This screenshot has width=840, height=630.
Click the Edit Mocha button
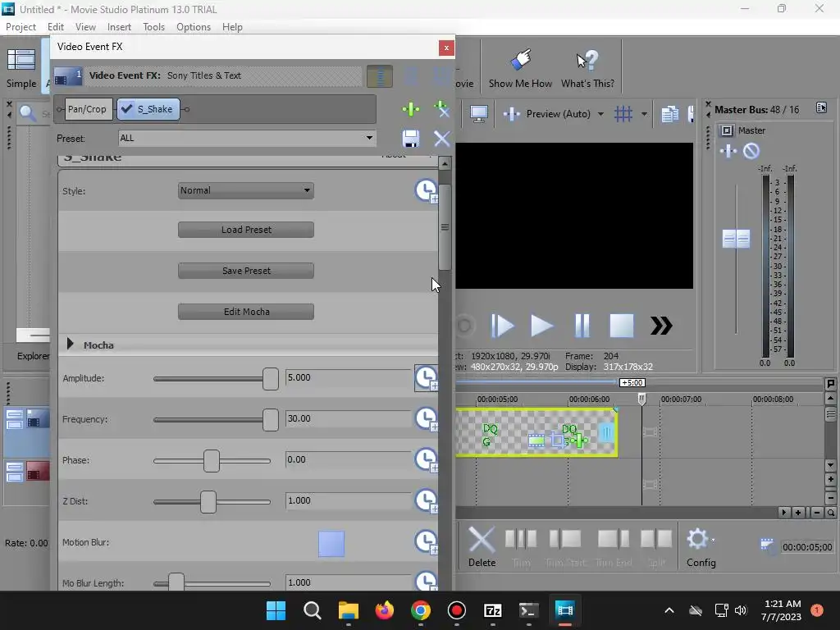point(246,312)
